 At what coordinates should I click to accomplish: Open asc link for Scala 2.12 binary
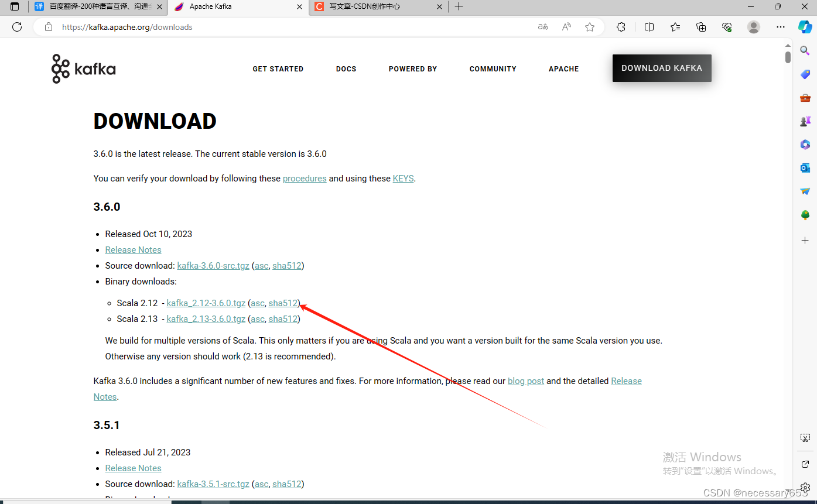coord(258,303)
